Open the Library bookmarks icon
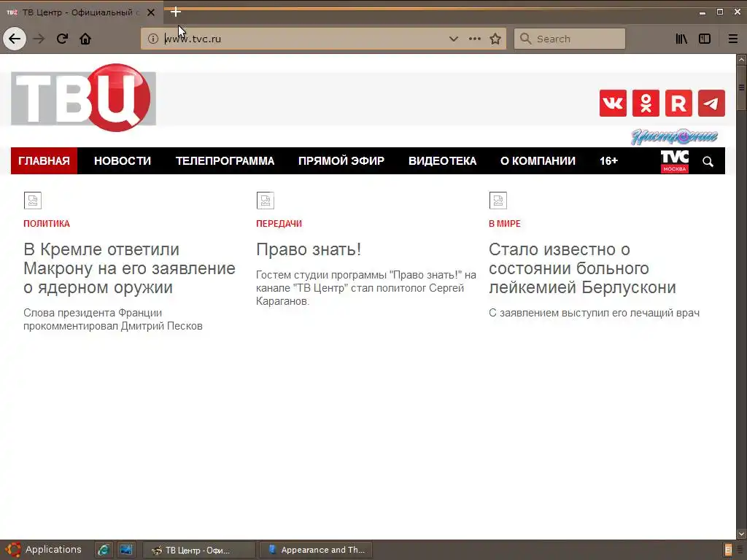 click(x=681, y=39)
